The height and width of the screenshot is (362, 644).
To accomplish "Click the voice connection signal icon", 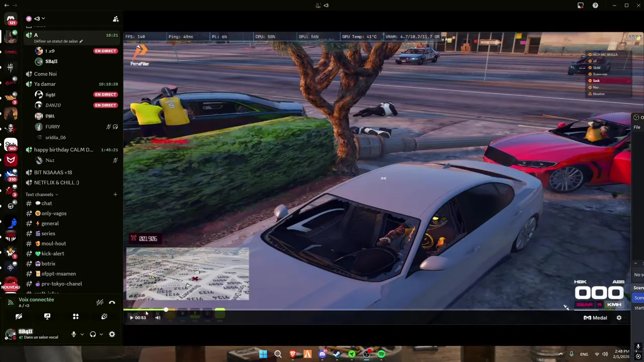I will click(x=11, y=303).
